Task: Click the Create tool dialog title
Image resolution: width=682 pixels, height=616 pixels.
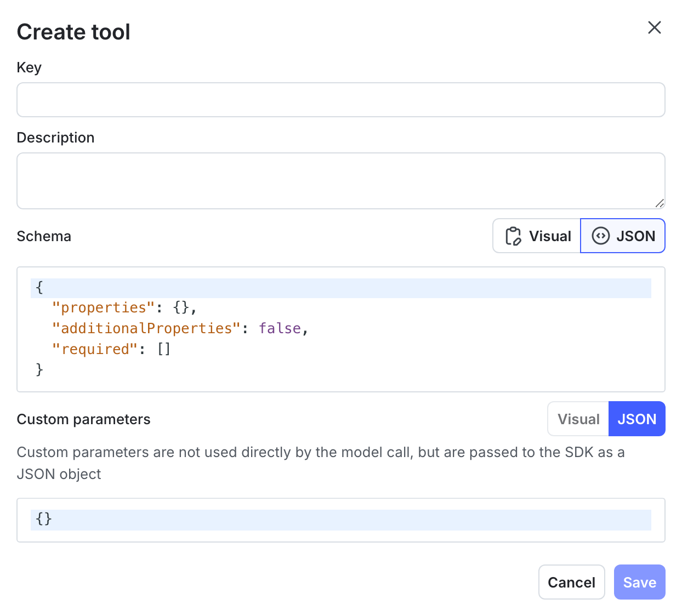Action: [73, 32]
